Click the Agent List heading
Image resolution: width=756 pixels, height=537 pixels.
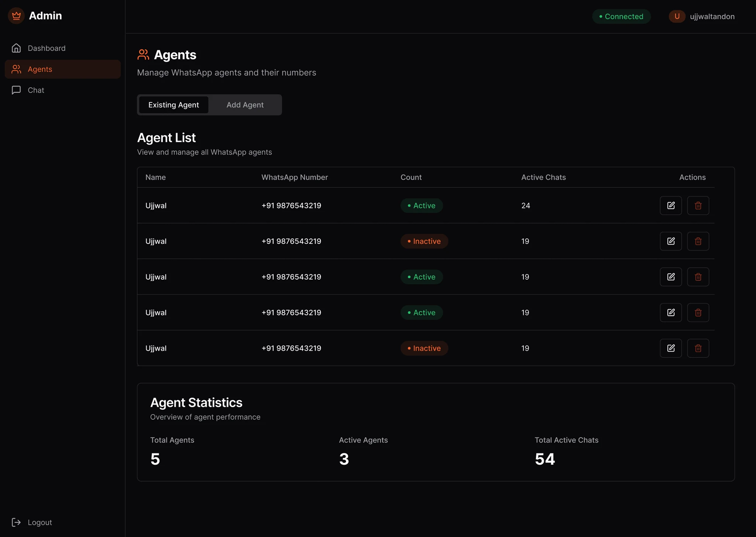[x=166, y=138]
